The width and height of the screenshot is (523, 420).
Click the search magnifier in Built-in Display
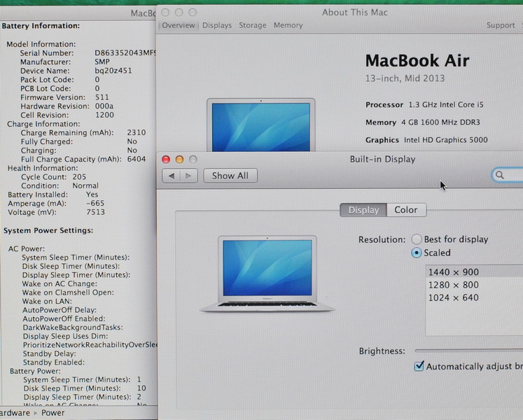[x=499, y=175]
